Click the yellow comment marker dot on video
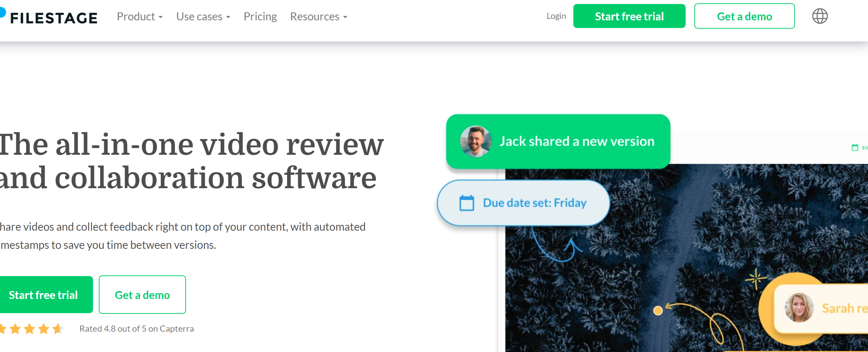 658,311
